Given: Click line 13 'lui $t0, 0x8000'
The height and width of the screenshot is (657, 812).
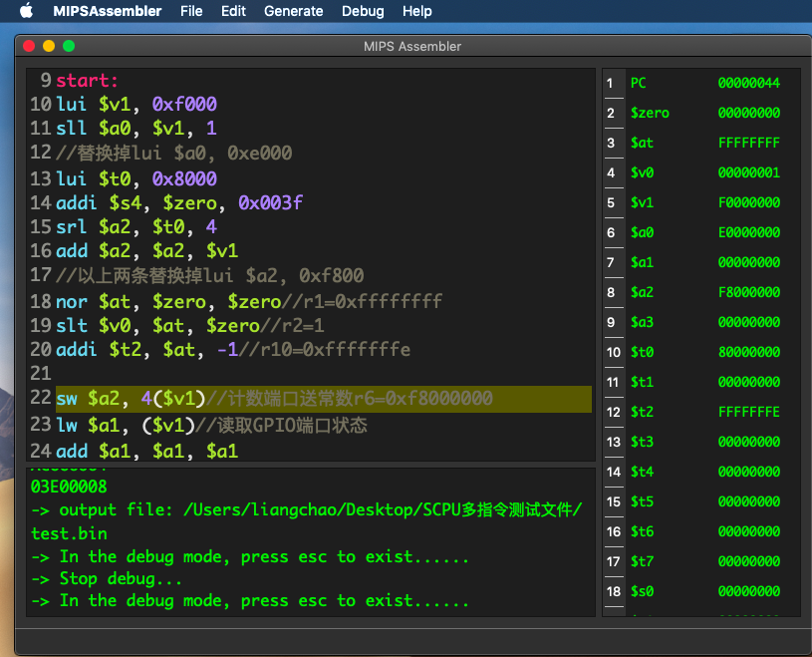Looking at the screenshot, I should tap(136, 178).
